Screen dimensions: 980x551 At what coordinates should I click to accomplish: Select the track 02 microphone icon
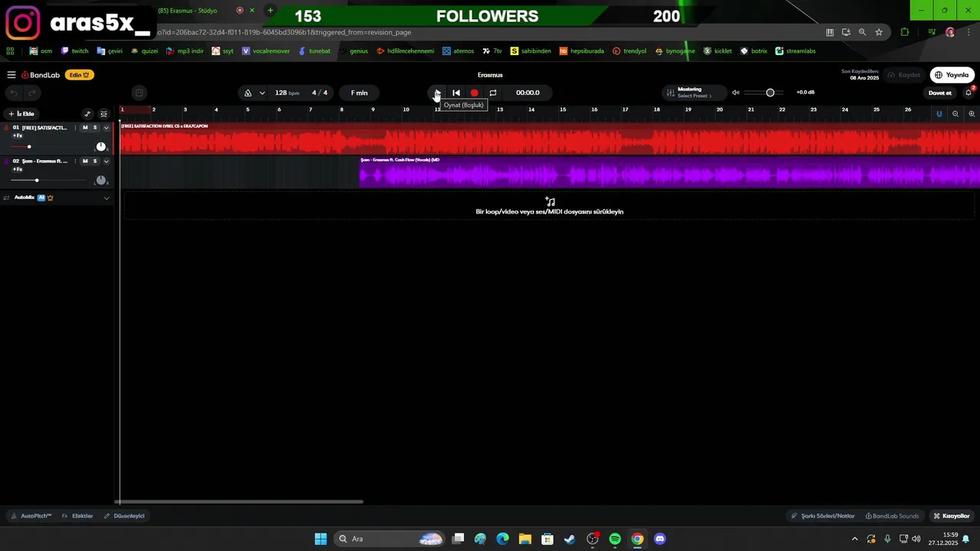(6, 161)
